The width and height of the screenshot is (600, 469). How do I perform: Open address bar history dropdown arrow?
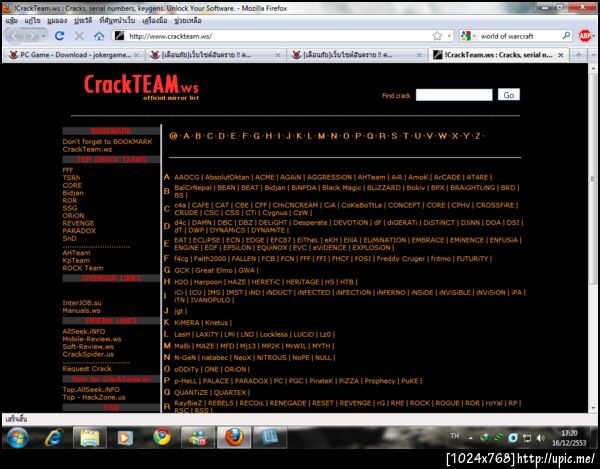449,36
